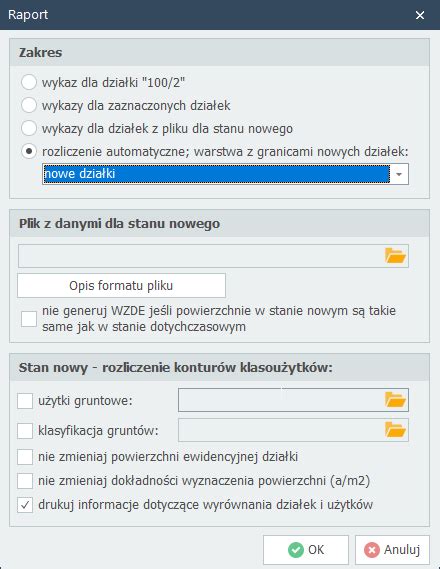Enable nie zmieniaj powierzchni ewidencyjnej działki
This screenshot has height=569, width=440.
click(25, 457)
